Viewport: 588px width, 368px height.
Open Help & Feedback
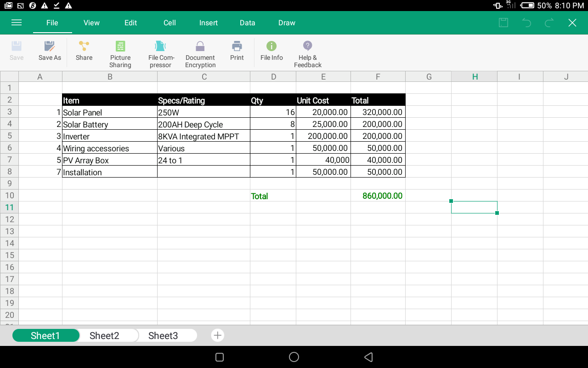click(308, 46)
